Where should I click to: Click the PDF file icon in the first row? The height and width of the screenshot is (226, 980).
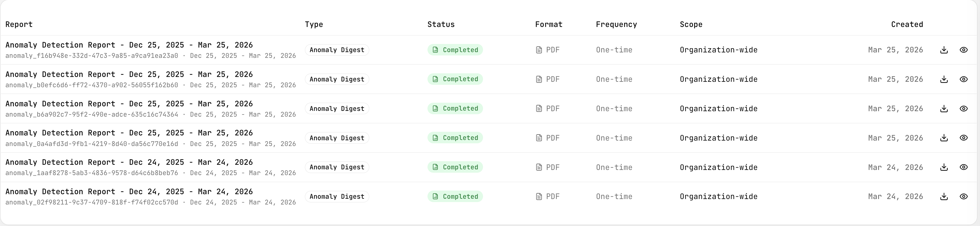click(x=539, y=50)
